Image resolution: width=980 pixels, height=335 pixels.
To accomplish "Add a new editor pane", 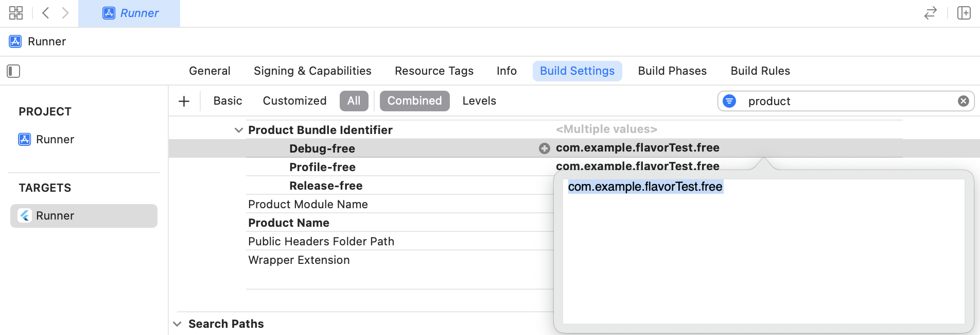I will tap(964, 13).
